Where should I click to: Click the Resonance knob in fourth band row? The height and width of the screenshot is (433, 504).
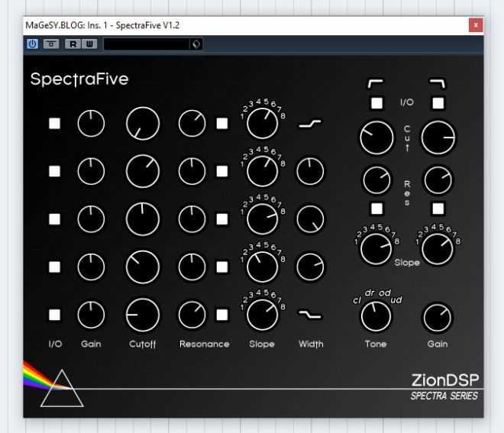tap(192, 267)
